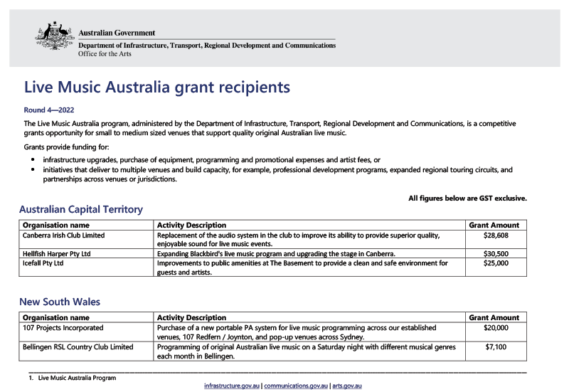This screenshot has height=392, width=569.
Task: Open the infrastructure.gov.au footer link
Action: (x=232, y=386)
